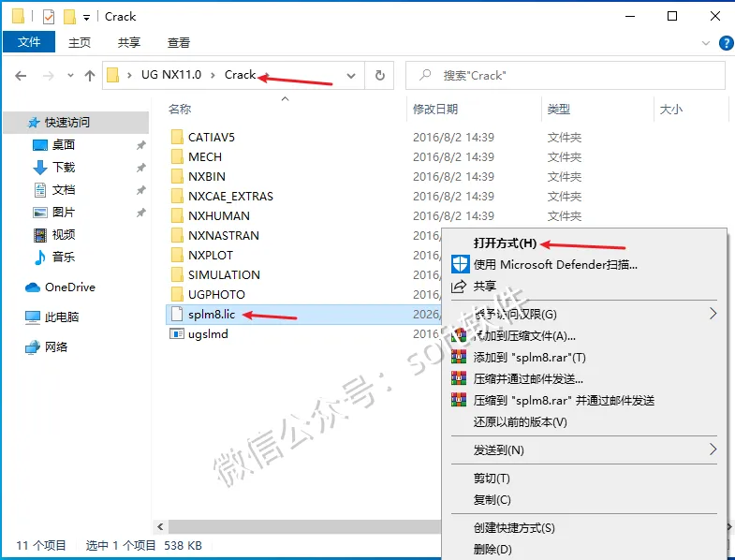Select 此电脑 computer icon in sidebar
The width and height of the screenshot is (735, 560).
(33, 317)
